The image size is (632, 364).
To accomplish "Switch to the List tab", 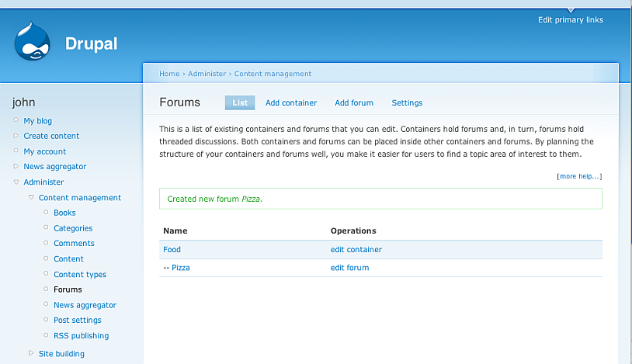I will tap(240, 102).
